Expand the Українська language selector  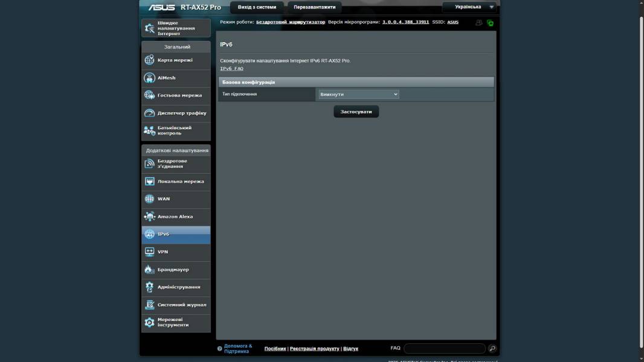(469, 7)
